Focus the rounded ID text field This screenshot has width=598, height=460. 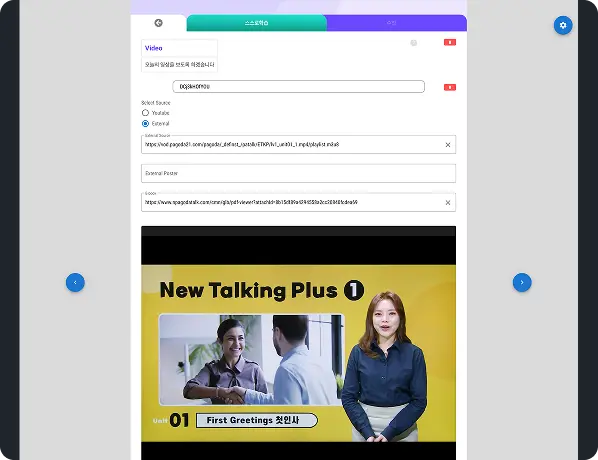(299, 87)
